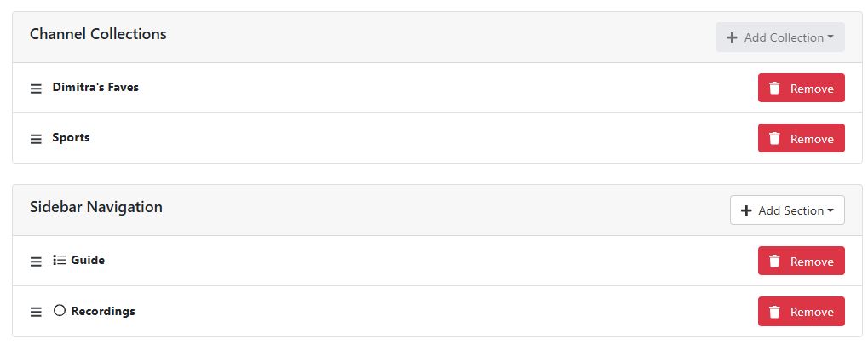
Task: Click the drag handle beside Dimitra's Faves
Action: (x=36, y=89)
